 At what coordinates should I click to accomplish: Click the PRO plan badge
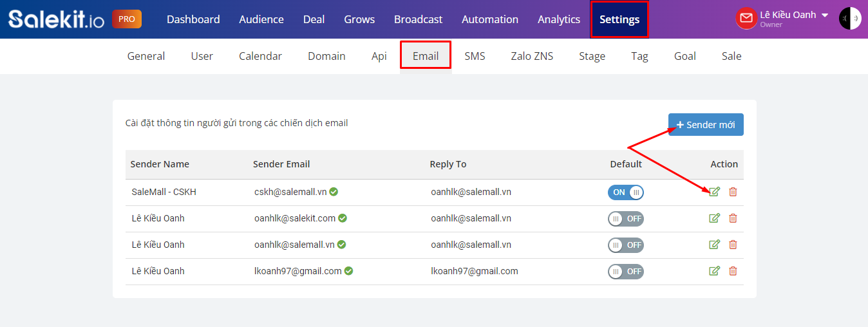click(x=127, y=19)
